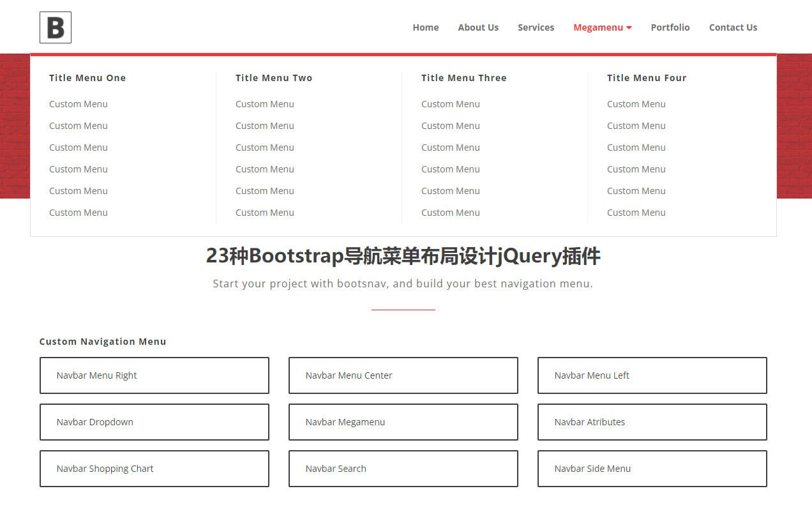Click the 23种Bootstrap导航菜单布局设计jQuery插件 heading
This screenshot has width=812, height=514.
pos(403,256)
